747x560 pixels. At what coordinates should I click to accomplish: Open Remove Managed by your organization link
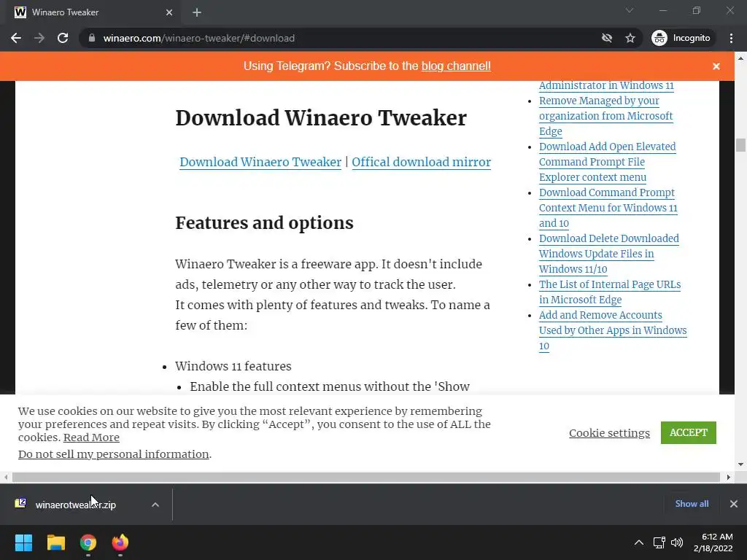click(x=605, y=116)
